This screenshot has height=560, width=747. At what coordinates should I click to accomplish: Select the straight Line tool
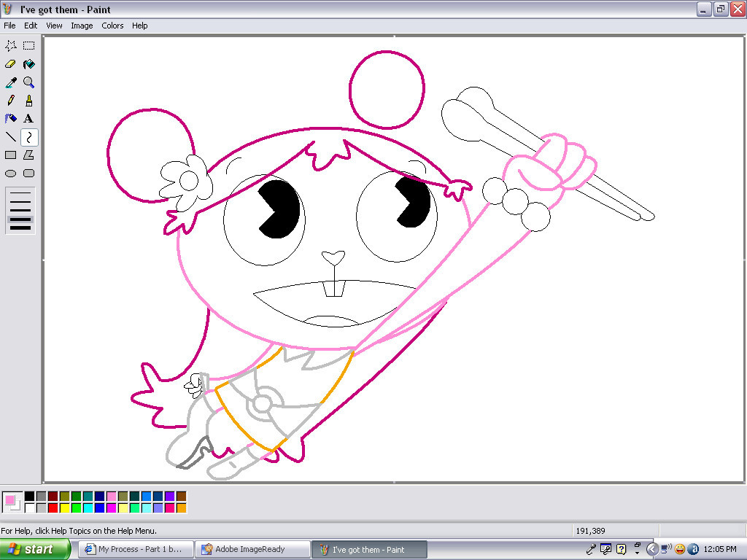coord(10,137)
